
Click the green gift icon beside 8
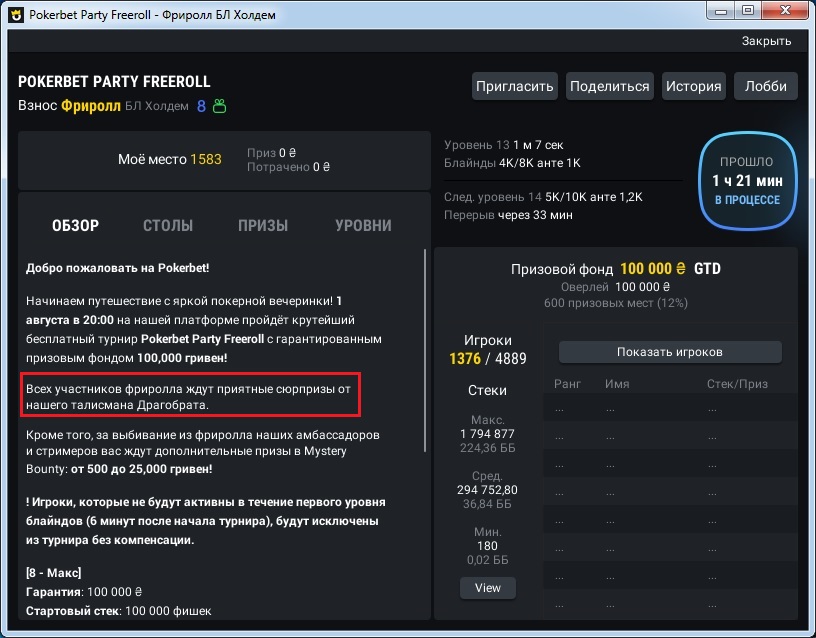pos(220,106)
